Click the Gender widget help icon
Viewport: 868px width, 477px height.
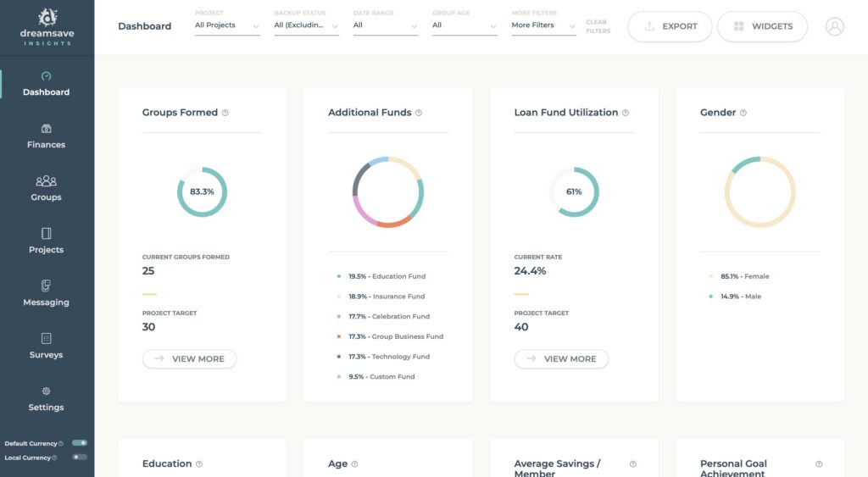743,113
